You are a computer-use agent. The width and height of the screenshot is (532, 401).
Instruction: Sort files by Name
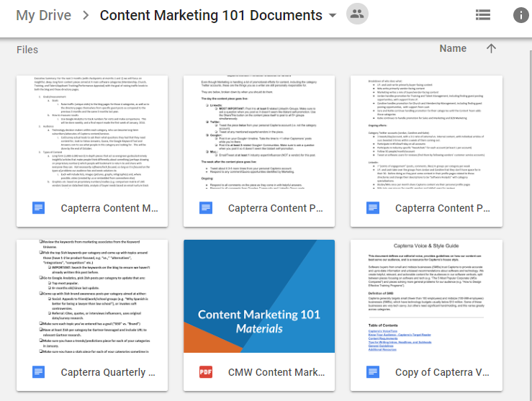(453, 48)
